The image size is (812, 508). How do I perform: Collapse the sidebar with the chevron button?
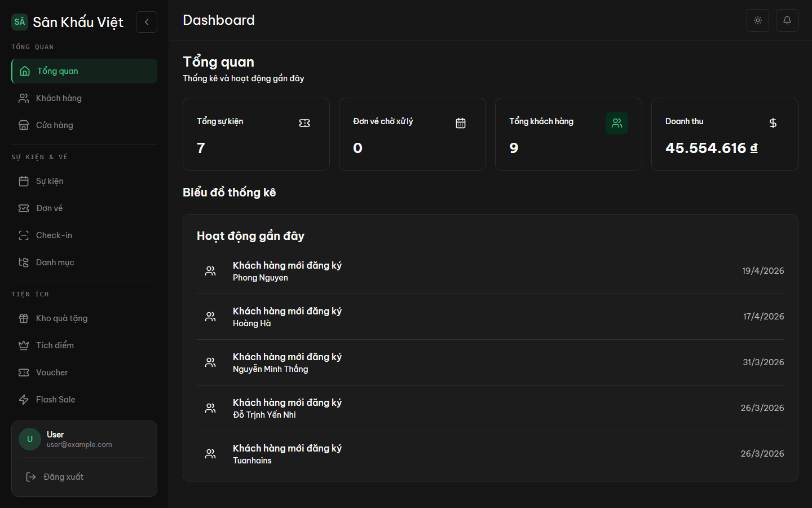pyautogui.click(x=147, y=22)
